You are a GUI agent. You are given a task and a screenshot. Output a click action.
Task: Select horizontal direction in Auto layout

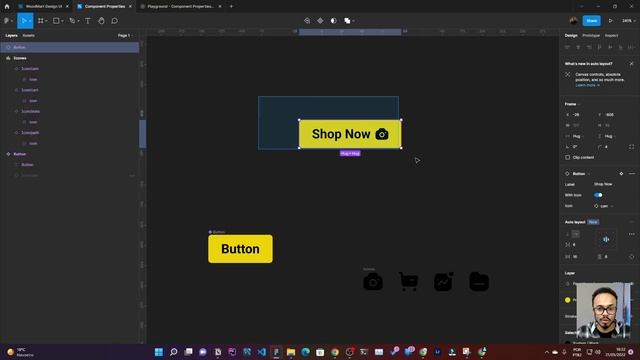click(576, 234)
